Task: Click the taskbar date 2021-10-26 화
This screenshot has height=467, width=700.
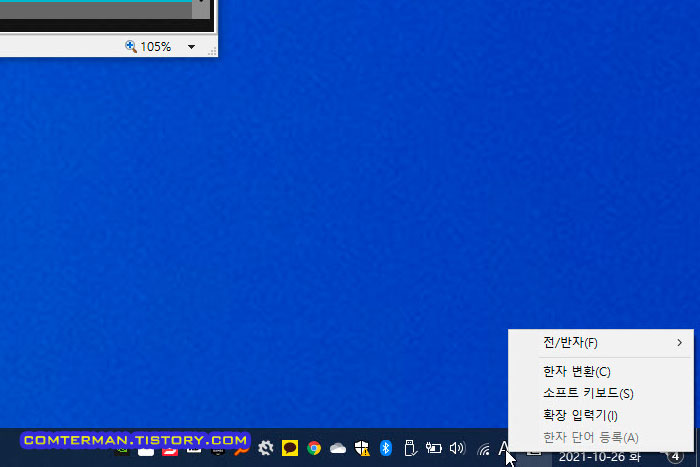Action: click(600, 457)
